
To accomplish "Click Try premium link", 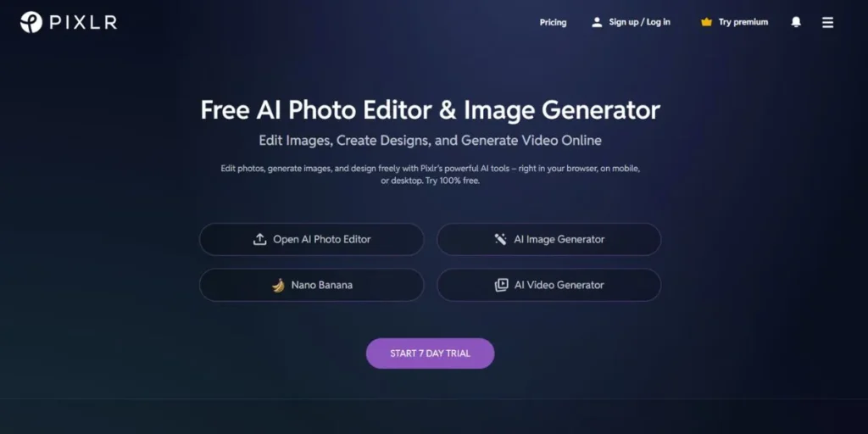I will [743, 22].
